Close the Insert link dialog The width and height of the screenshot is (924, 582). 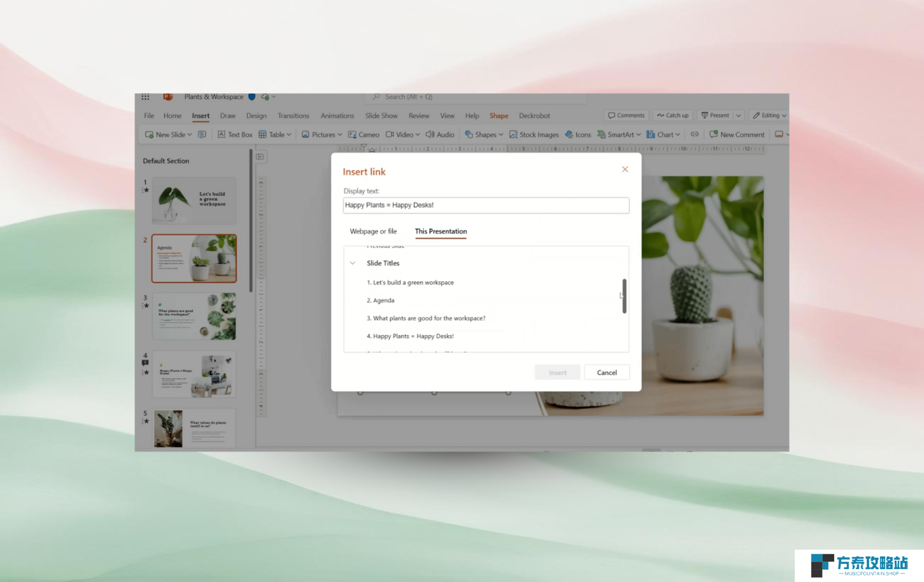click(625, 169)
